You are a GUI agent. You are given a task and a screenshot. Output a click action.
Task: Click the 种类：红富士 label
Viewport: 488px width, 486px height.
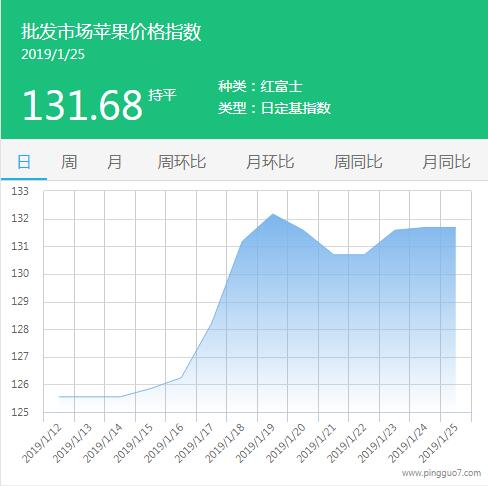(260, 86)
